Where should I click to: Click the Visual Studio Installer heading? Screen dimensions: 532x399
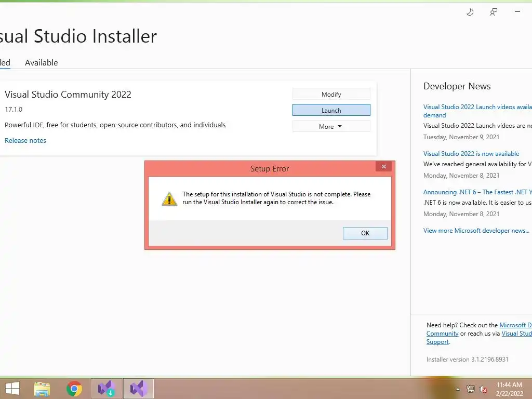click(78, 36)
